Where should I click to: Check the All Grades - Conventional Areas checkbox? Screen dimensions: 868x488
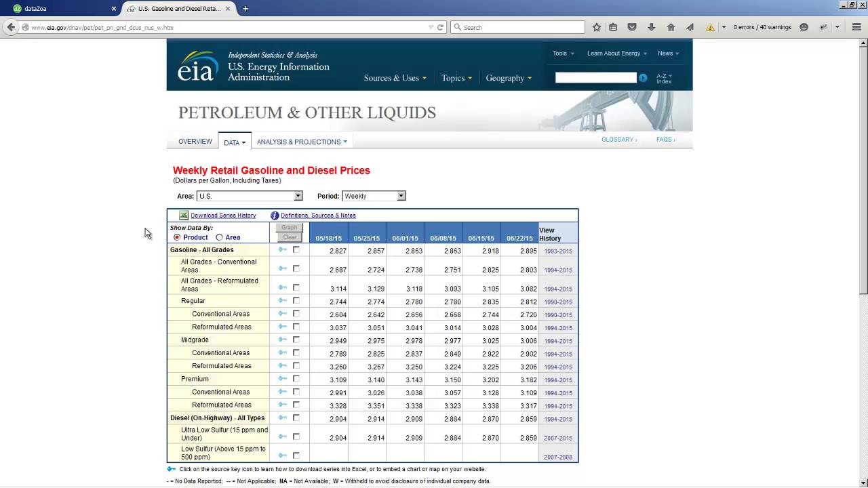(x=296, y=268)
